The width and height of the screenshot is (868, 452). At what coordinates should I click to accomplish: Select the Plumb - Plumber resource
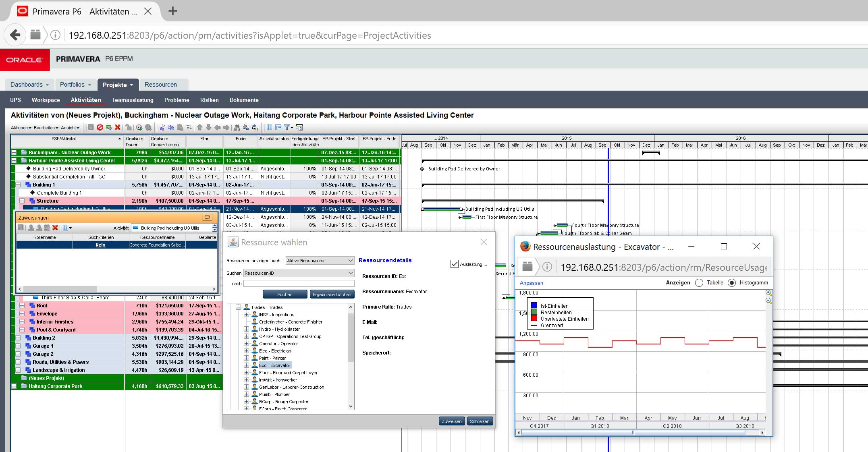tap(274, 394)
